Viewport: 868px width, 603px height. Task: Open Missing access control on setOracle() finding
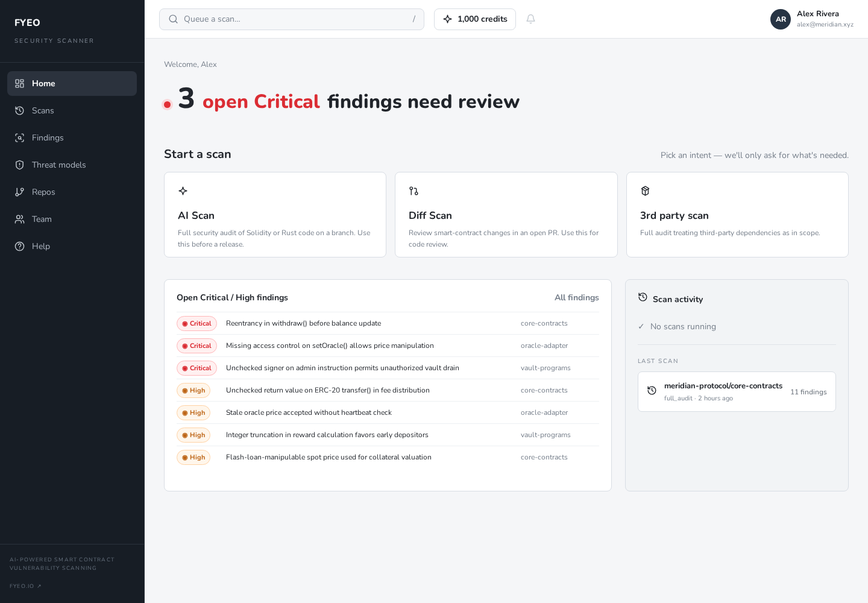pyautogui.click(x=388, y=346)
